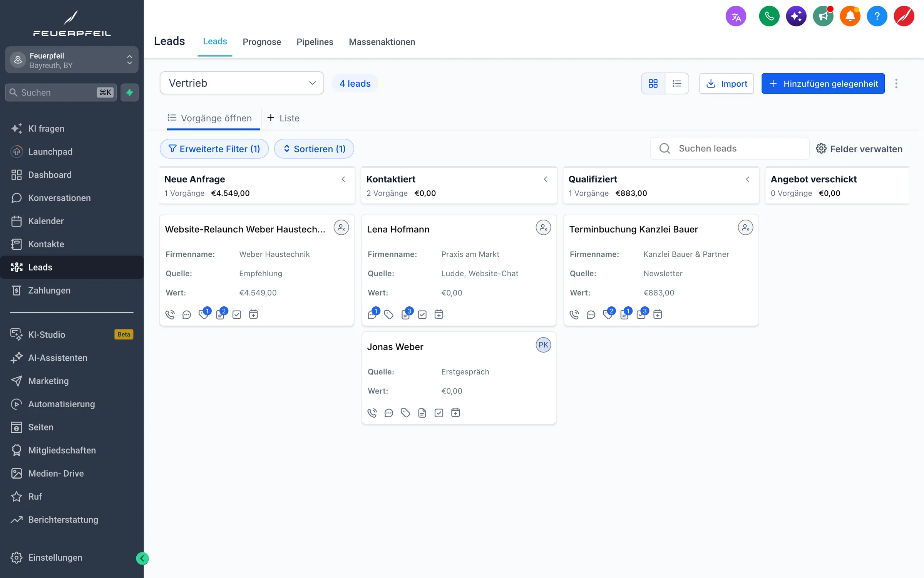The image size is (924, 578).
Task: Open the megaphone announcements icon
Action: pyautogui.click(x=823, y=17)
